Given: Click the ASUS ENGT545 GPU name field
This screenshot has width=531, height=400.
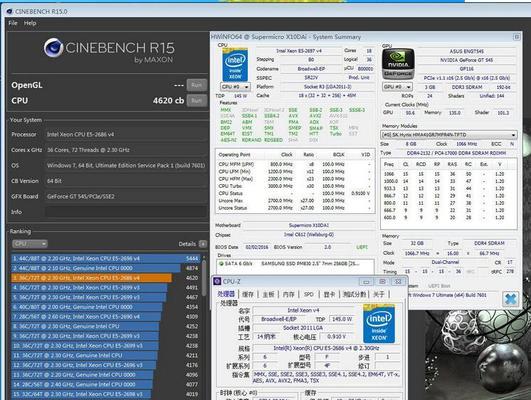Looking at the screenshot, I should (x=466, y=51).
